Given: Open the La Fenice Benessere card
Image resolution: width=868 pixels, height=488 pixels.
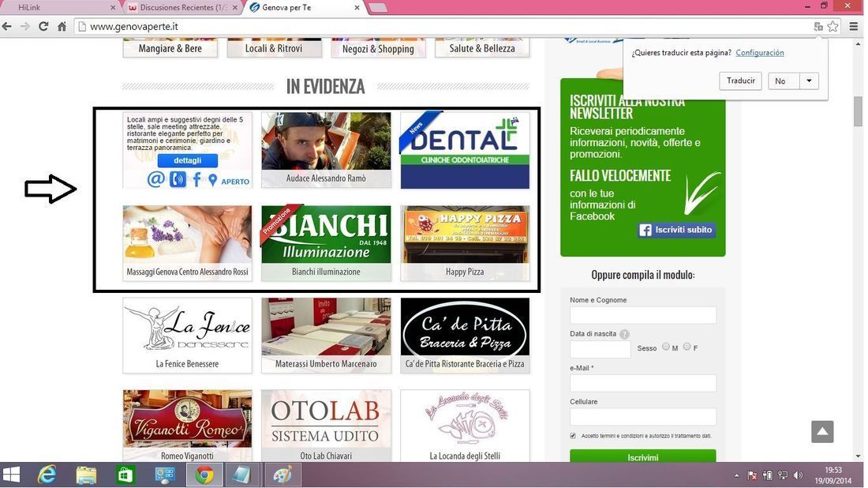Looking at the screenshot, I should [187, 335].
